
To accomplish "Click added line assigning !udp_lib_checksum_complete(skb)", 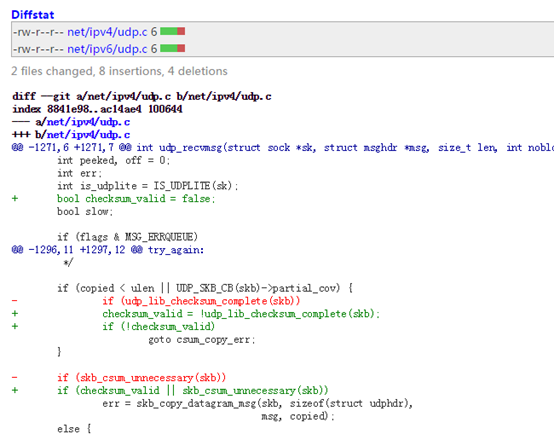I will click(241, 314).
